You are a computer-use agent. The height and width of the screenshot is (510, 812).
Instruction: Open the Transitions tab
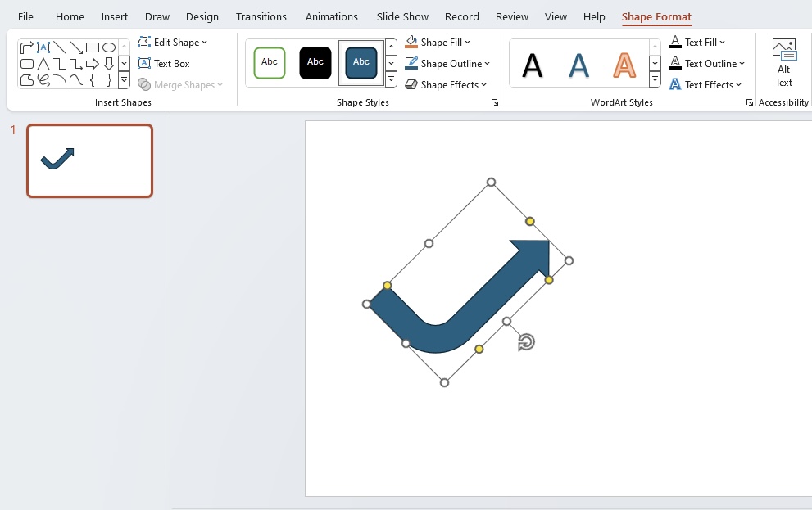pyautogui.click(x=261, y=16)
